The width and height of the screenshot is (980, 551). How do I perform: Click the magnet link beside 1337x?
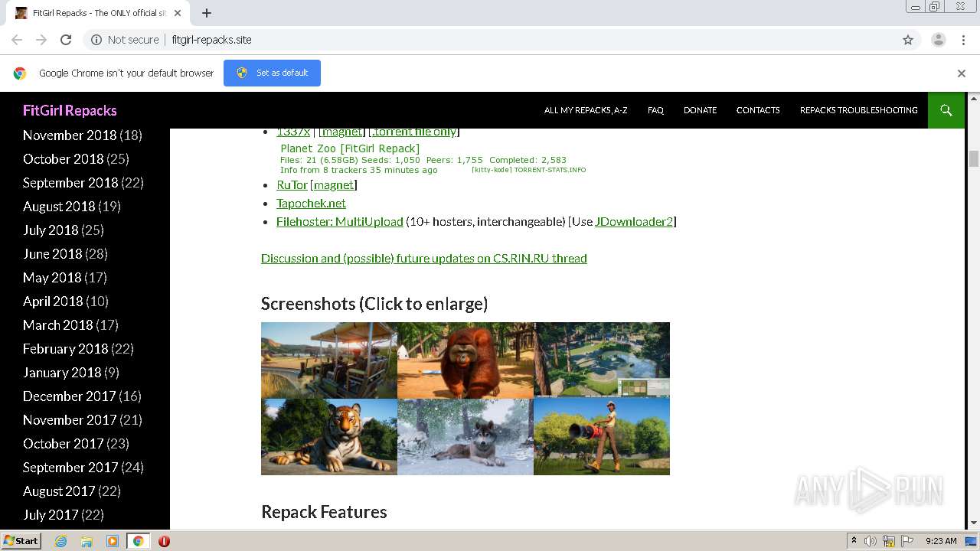tap(342, 132)
